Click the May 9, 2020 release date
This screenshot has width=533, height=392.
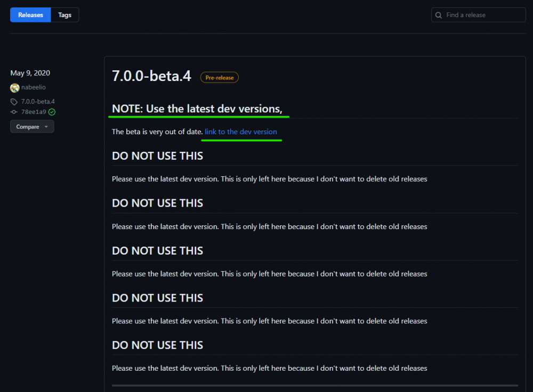[x=30, y=73]
